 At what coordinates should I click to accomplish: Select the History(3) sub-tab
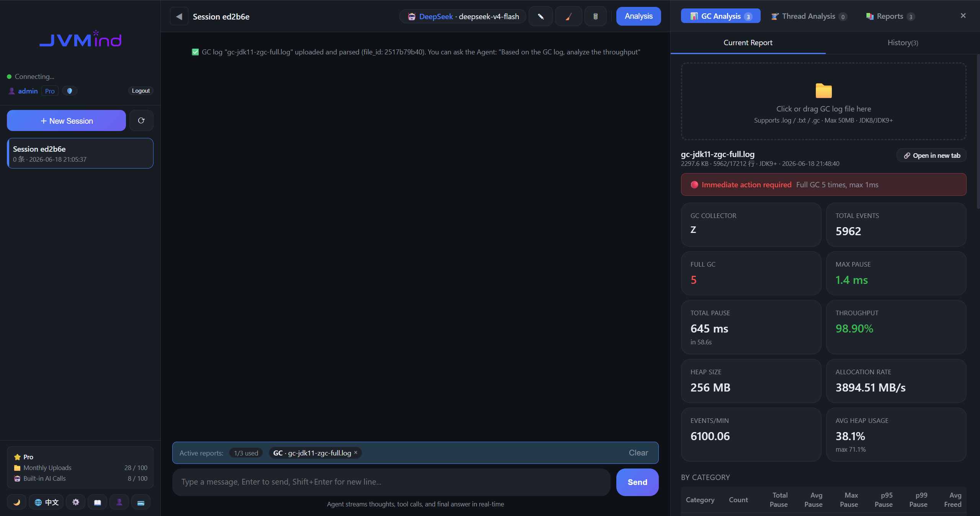click(903, 43)
